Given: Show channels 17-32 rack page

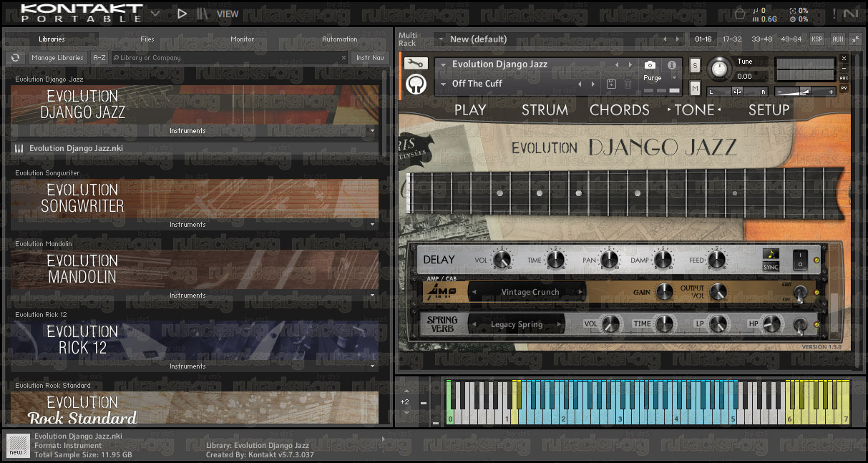Looking at the screenshot, I should click(732, 39).
